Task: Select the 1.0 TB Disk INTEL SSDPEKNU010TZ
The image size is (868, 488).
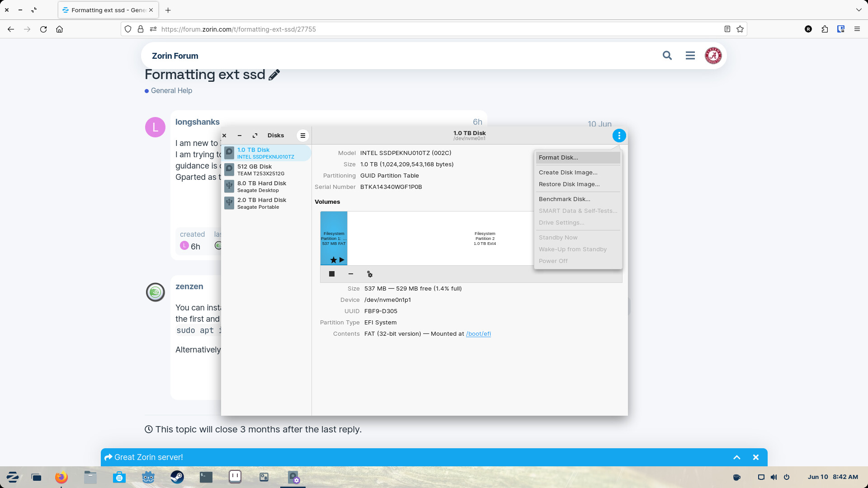Action: (266, 153)
